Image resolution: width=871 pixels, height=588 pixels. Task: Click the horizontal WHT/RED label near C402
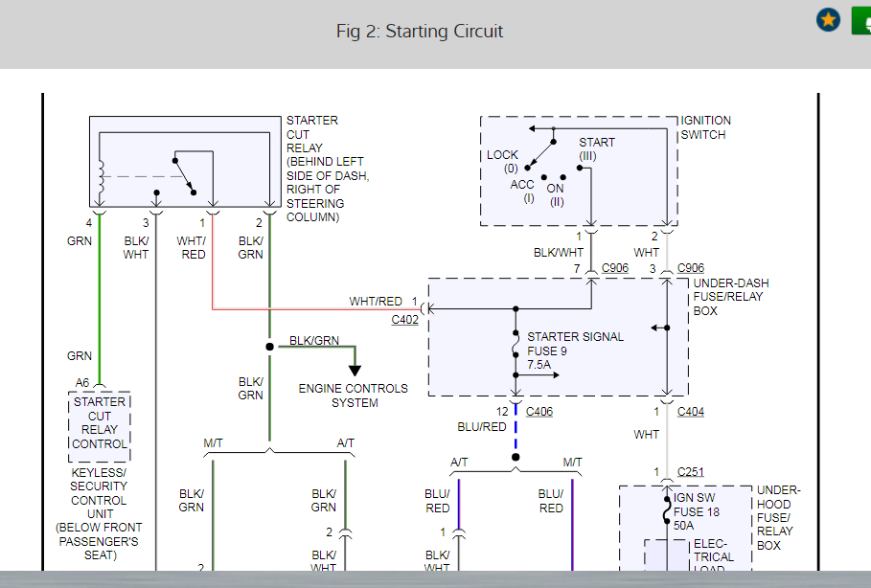tap(376, 302)
